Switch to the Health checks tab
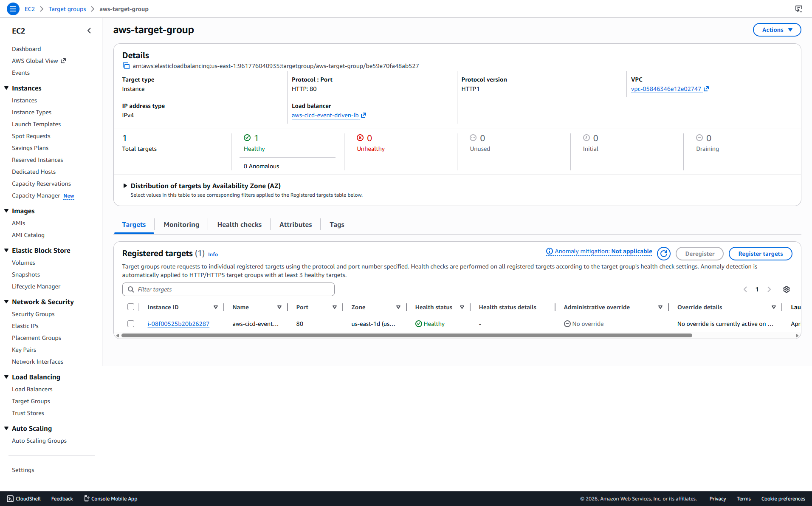The width and height of the screenshot is (812, 506). 240,224
